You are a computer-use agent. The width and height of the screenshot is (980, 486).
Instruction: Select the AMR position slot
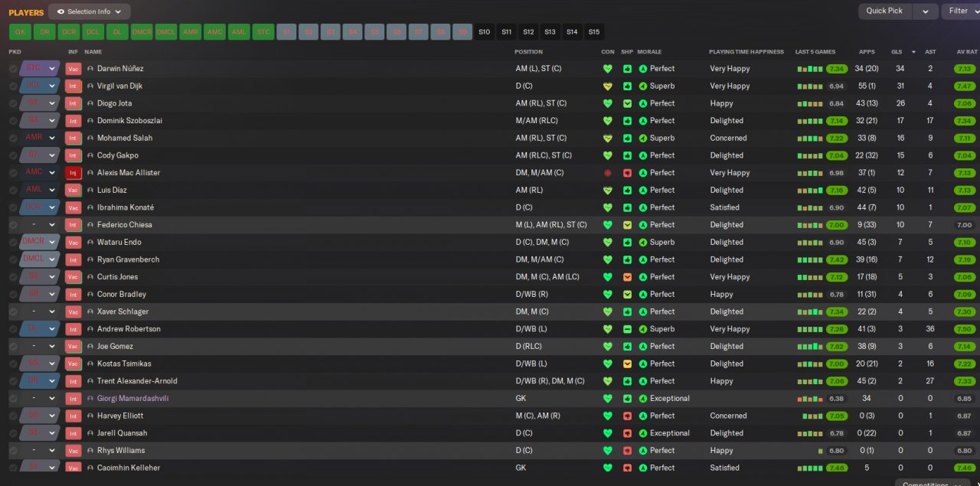click(191, 32)
